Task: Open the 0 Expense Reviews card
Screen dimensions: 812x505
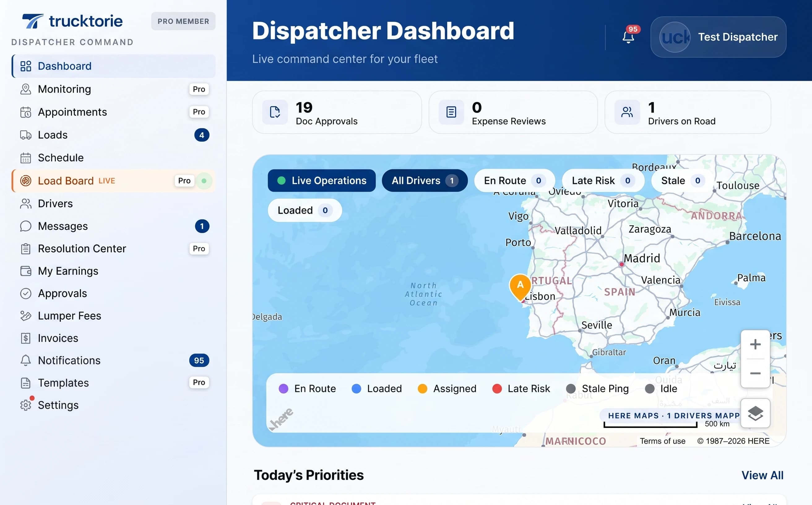Action: click(513, 112)
